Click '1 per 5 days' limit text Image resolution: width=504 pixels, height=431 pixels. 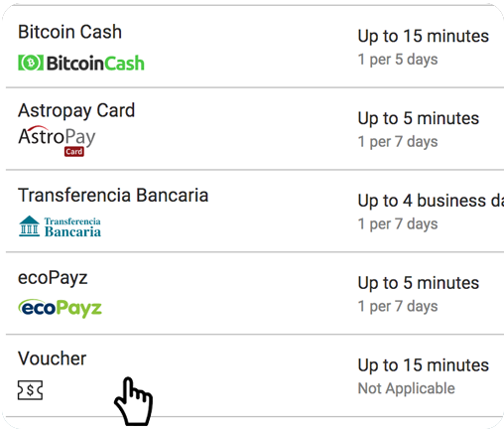coord(398,60)
